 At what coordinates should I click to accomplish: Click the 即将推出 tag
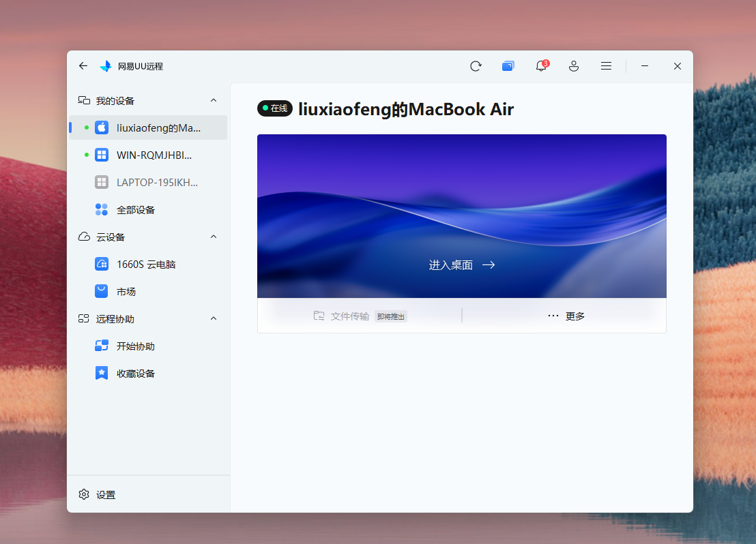391,316
